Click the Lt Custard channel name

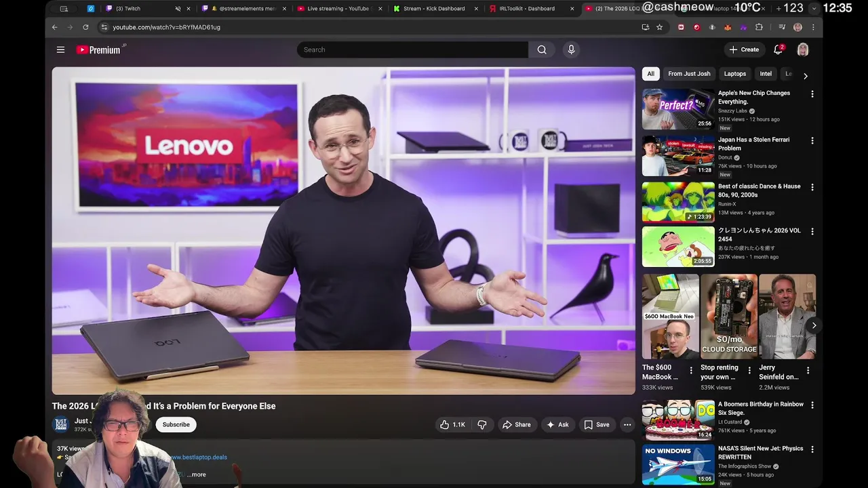[730, 422]
